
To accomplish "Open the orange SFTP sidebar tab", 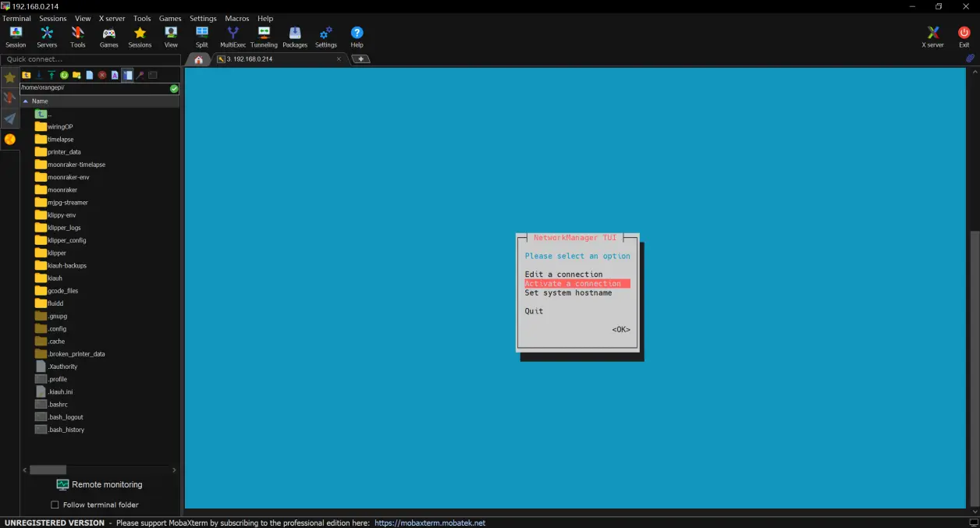I will (x=9, y=140).
